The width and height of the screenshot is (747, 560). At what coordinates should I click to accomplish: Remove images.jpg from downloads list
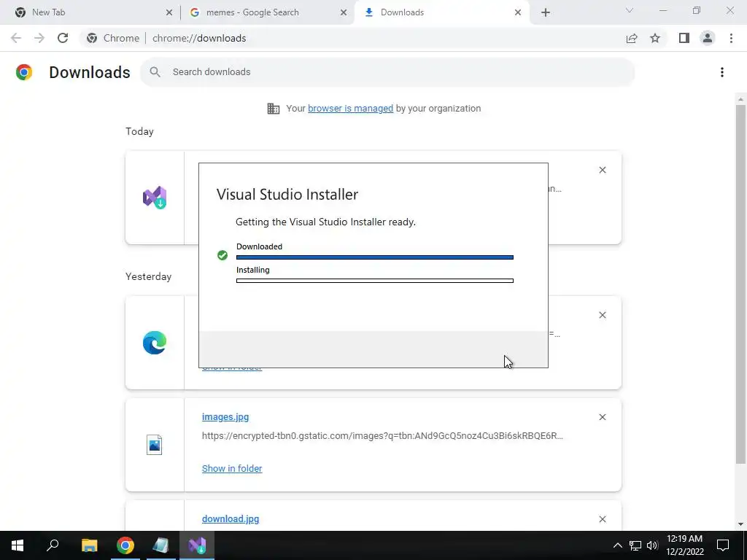point(602,417)
